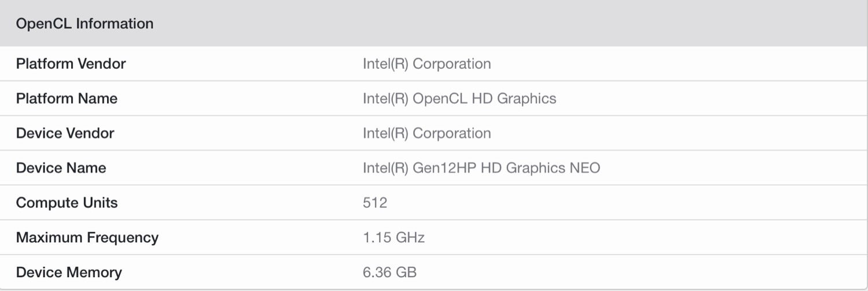The image size is (868, 291).
Task: Click the Platform Vendor label
Action: [71, 64]
